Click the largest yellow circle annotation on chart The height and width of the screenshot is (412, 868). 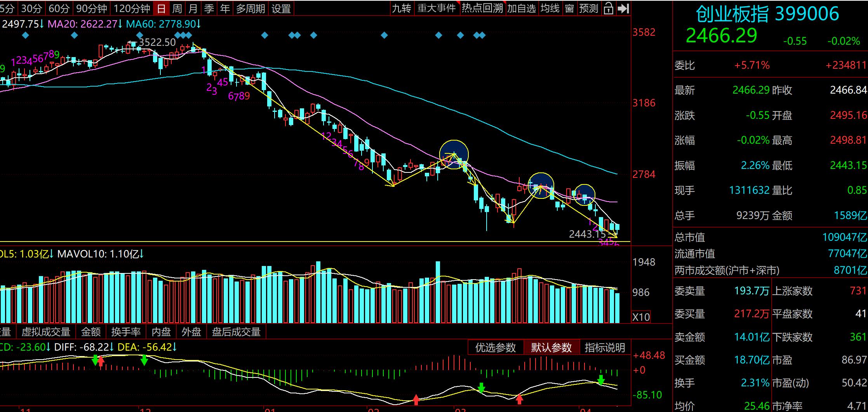click(454, 155)
